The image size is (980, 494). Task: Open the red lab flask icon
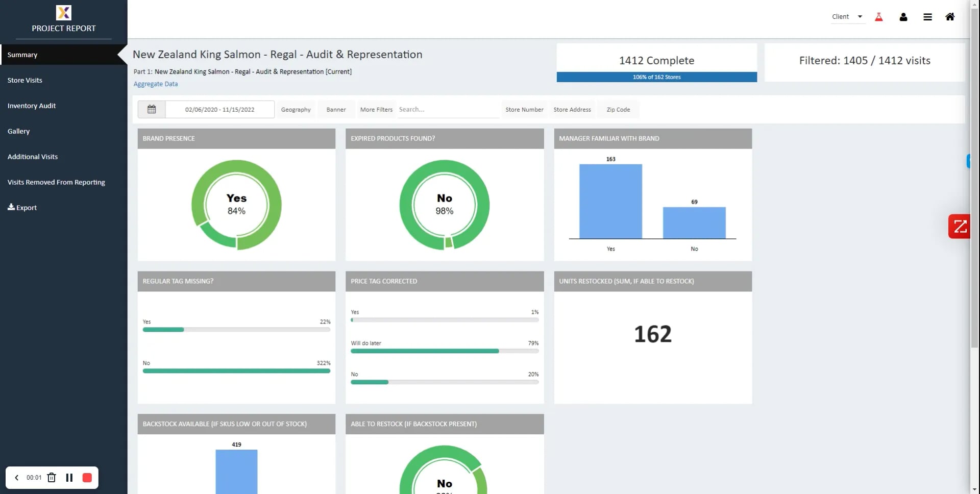[878, 17]
